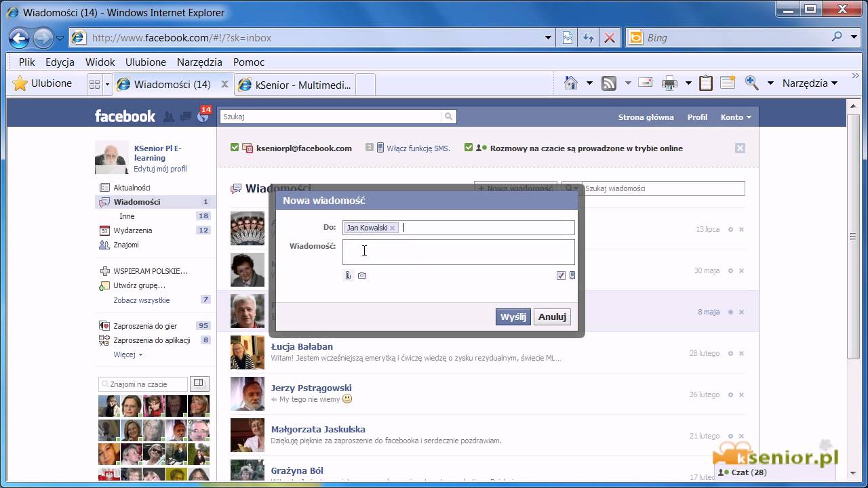
Task: Open the Narzędzia menu in menu bar
Action: pyautogui.click(x=200, y=62)
